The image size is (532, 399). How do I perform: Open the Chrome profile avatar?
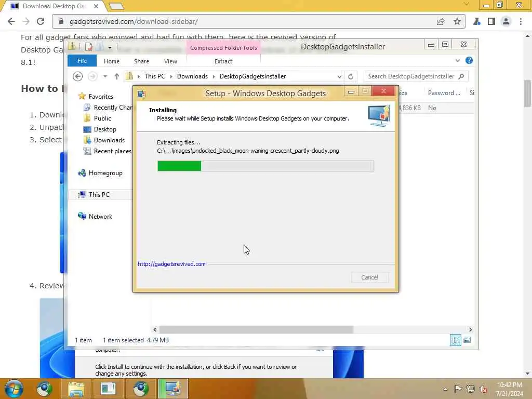click(506, 21)
